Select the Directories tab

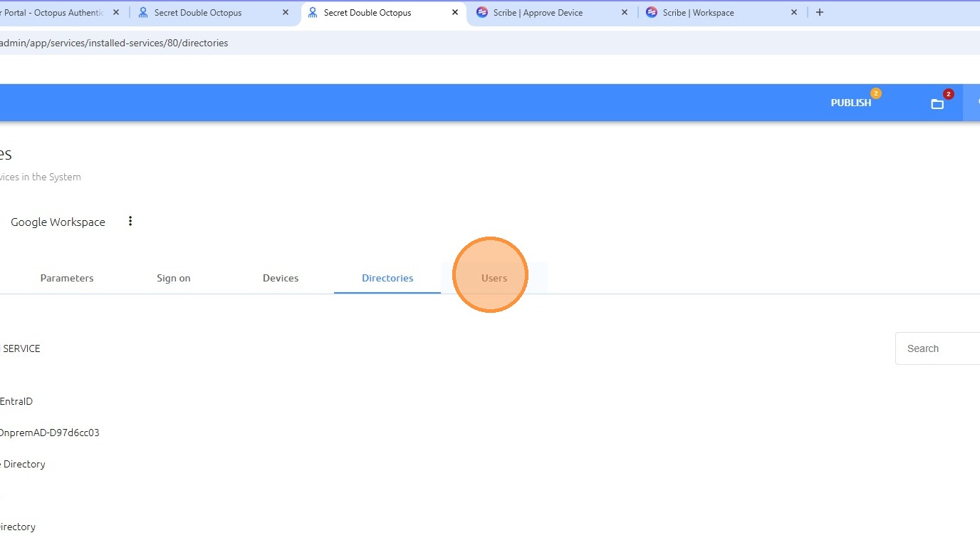pos(387,278)
